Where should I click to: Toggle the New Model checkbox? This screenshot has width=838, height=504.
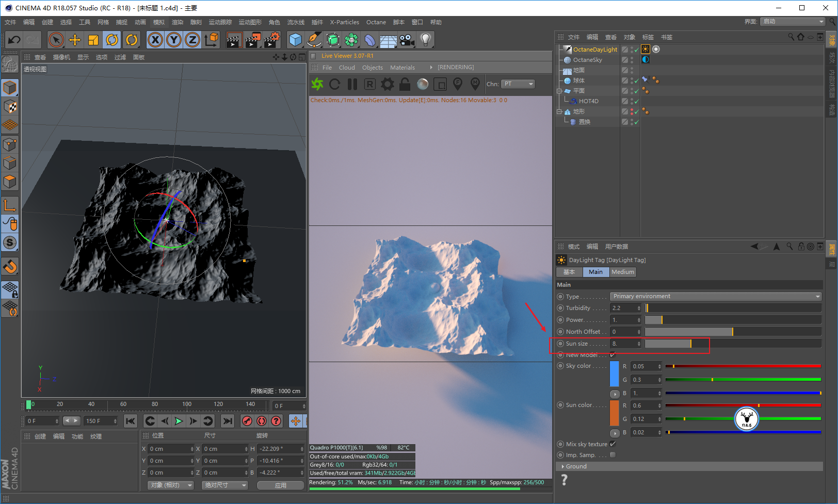[x=613, y=355]
